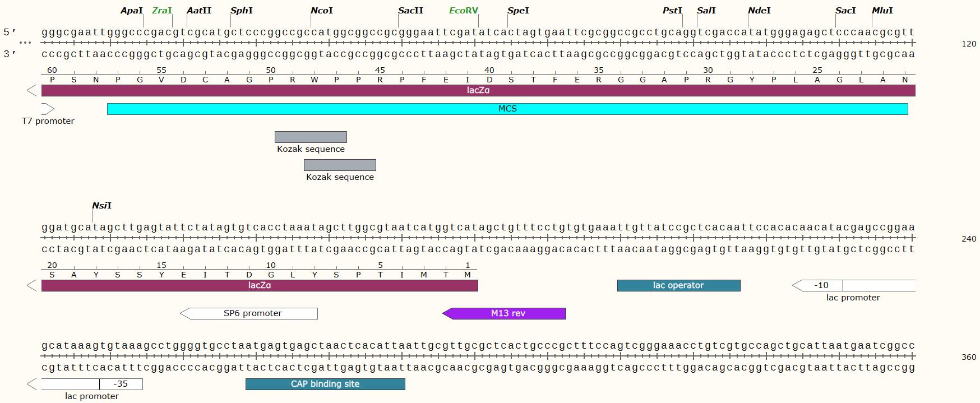Click the T7 promoter arrow
Image resolution: width=980 pixels, height=403 pixels.
pos(48,109)
